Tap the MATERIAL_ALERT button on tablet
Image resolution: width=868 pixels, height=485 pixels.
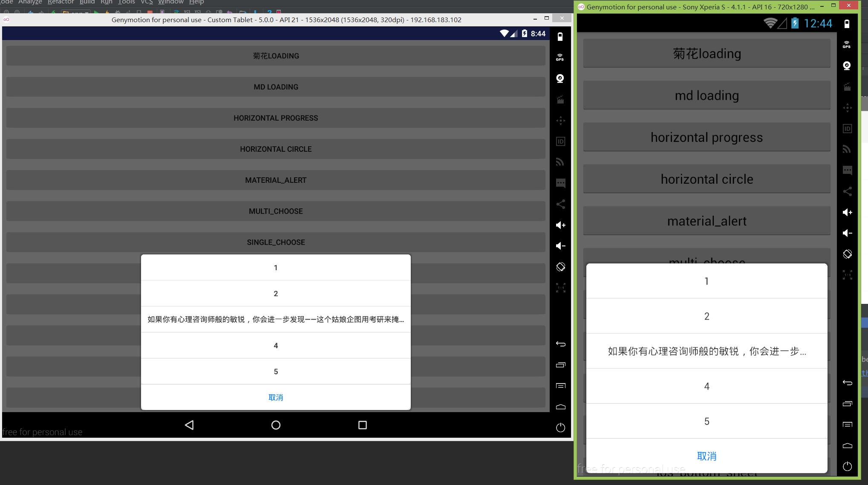tap(276, 180)
